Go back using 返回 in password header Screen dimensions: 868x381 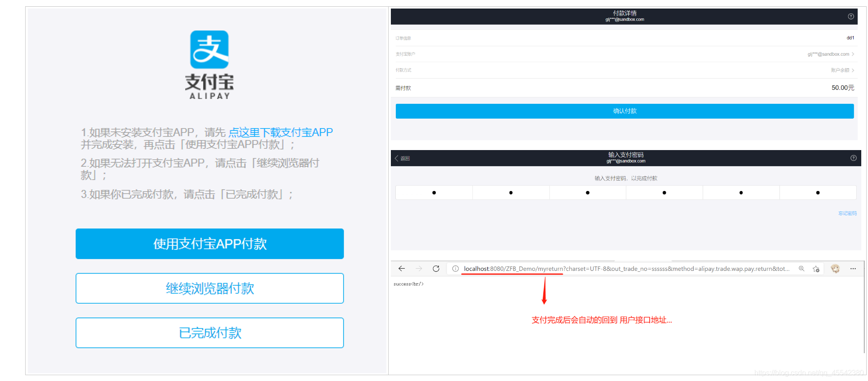point(402,158)
